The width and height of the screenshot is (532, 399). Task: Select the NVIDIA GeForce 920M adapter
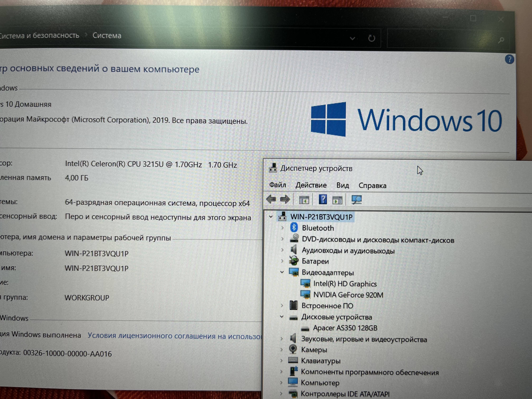[x=348, y=295]
